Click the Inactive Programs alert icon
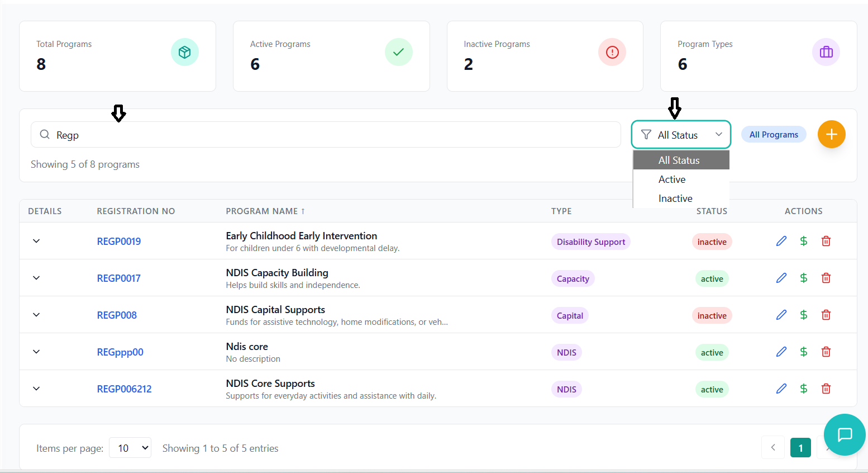The width and height of the screenshot is (868, 473). 612,53
